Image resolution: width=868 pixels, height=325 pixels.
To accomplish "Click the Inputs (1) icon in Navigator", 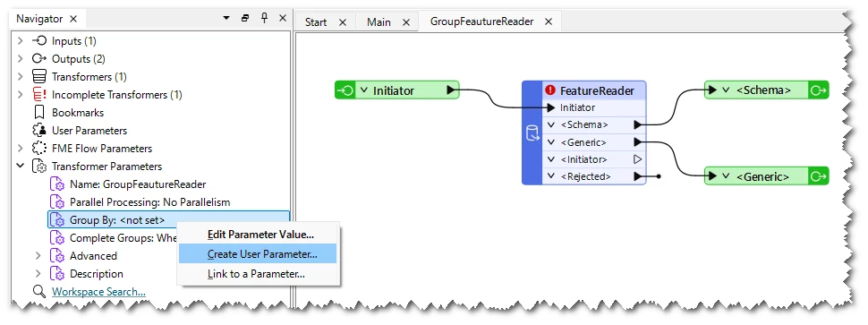I will 39,41.
